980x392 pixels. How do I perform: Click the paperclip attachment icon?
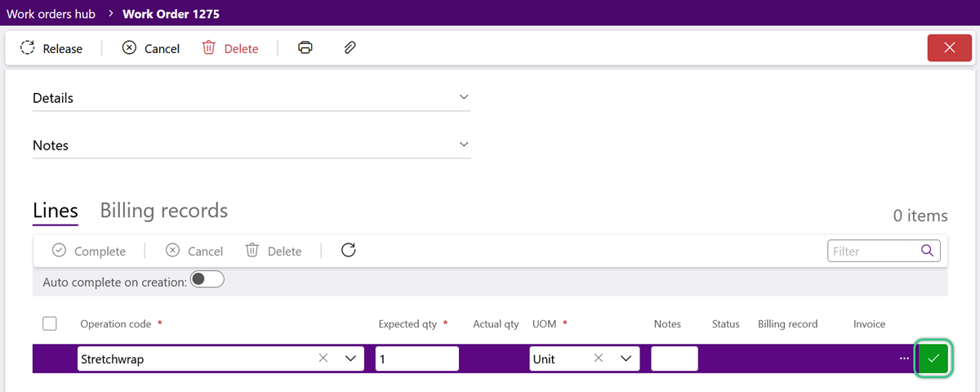click(350, 47)
